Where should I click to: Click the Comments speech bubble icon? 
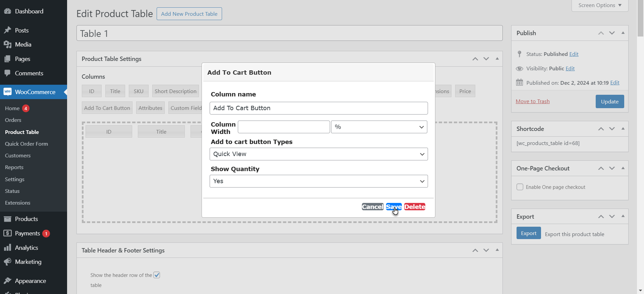click(8, 73)
